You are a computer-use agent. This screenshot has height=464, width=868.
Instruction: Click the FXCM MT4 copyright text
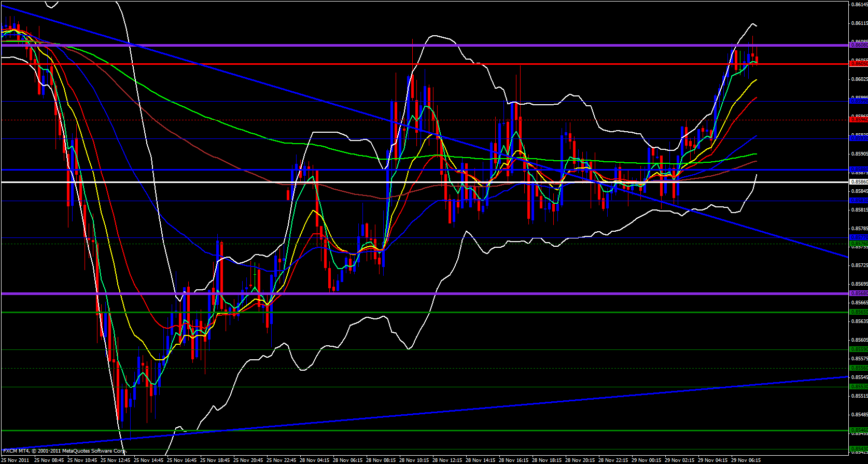pyautogui.click(x=65, y=451)
